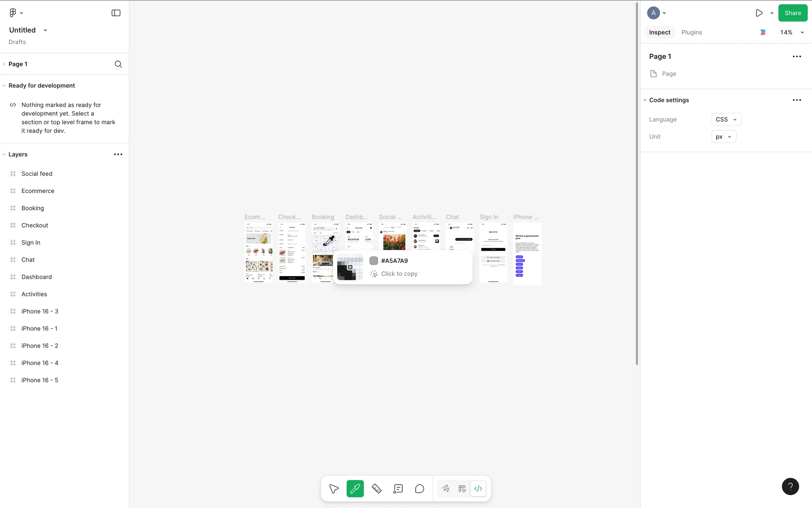
Task: Open the px unit dropdown
Action: click(724, 137)
